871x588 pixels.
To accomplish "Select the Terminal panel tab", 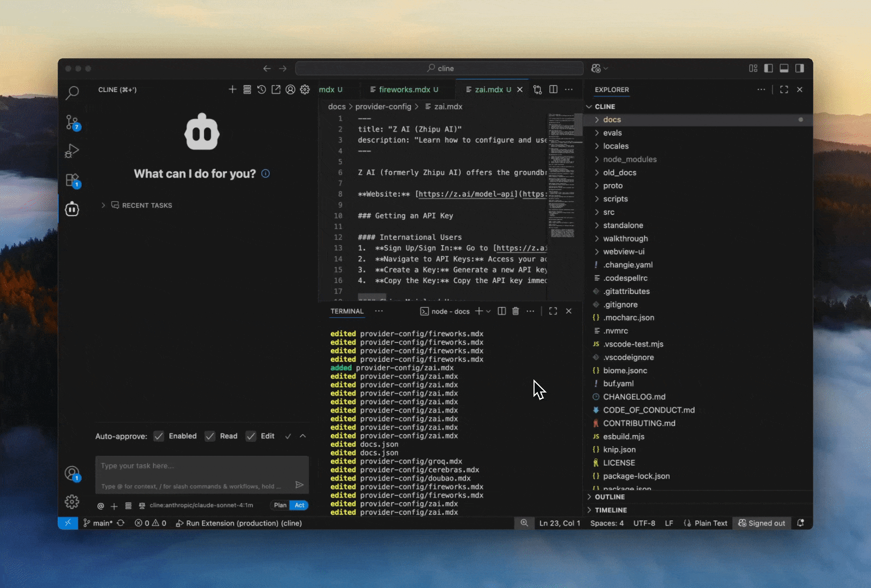I will [347, 311].
